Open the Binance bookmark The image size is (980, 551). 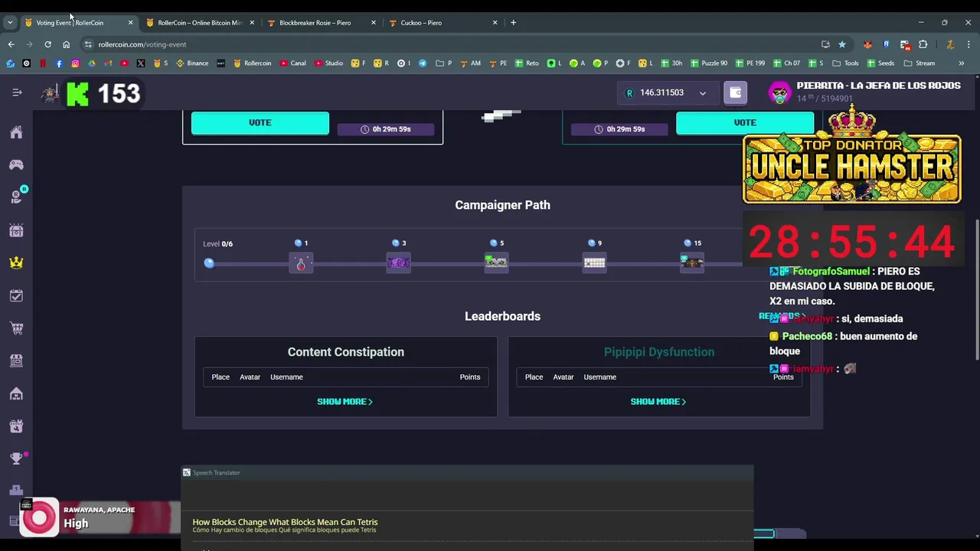[x=192, y=64]
